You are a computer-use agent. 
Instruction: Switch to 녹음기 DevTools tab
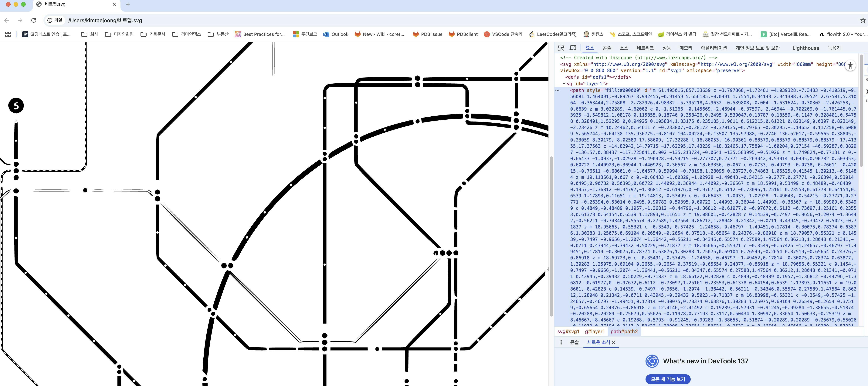(834, 48)
